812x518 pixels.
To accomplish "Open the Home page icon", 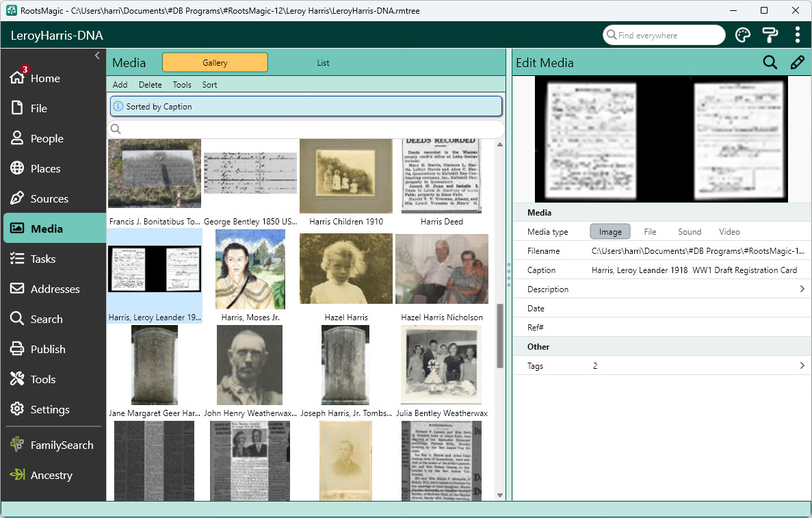I will point(17,78).
